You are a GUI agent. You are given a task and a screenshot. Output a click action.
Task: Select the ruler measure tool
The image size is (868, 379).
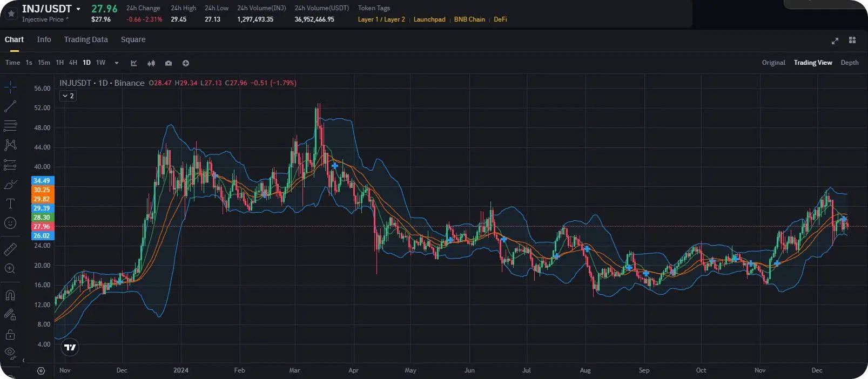tap(10, 249)
